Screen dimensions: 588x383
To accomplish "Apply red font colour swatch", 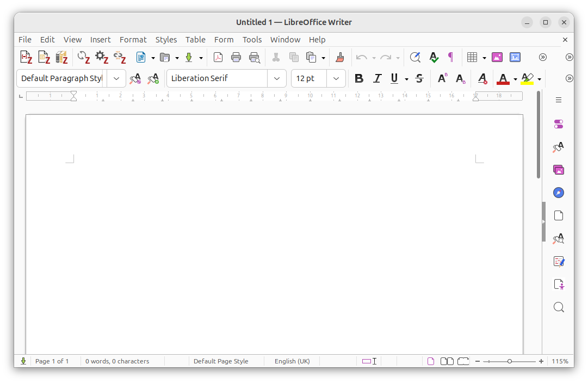I will tap(503, 78).
